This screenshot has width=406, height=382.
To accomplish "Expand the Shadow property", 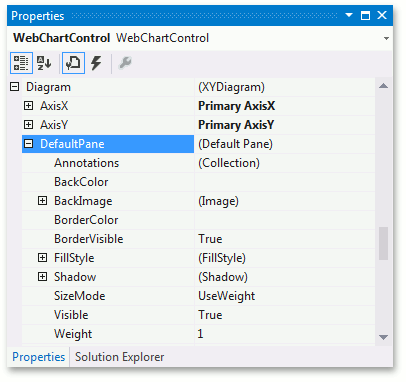I will coord(42,277).
